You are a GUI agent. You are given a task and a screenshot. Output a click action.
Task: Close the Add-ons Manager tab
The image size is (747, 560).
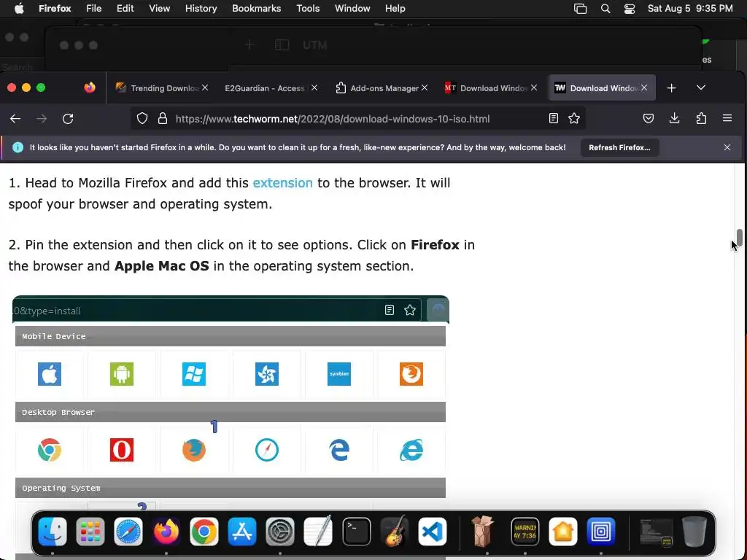click(425, 87)
